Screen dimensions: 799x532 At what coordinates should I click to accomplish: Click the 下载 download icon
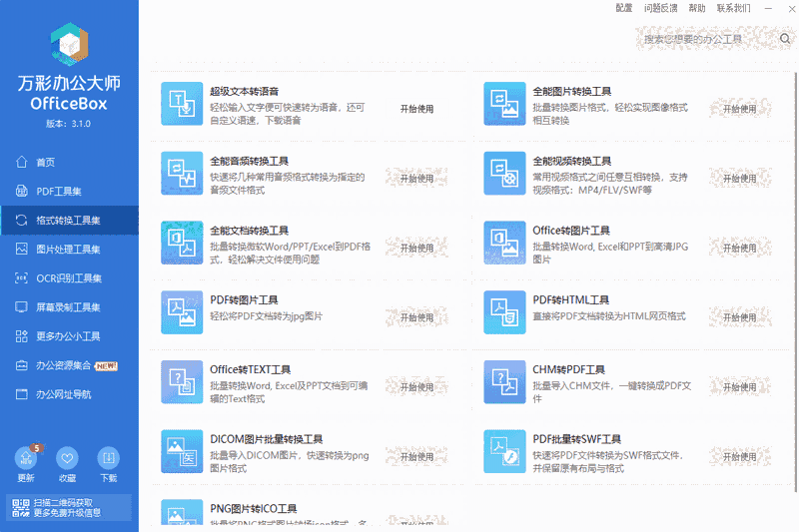tap(109, 458)
